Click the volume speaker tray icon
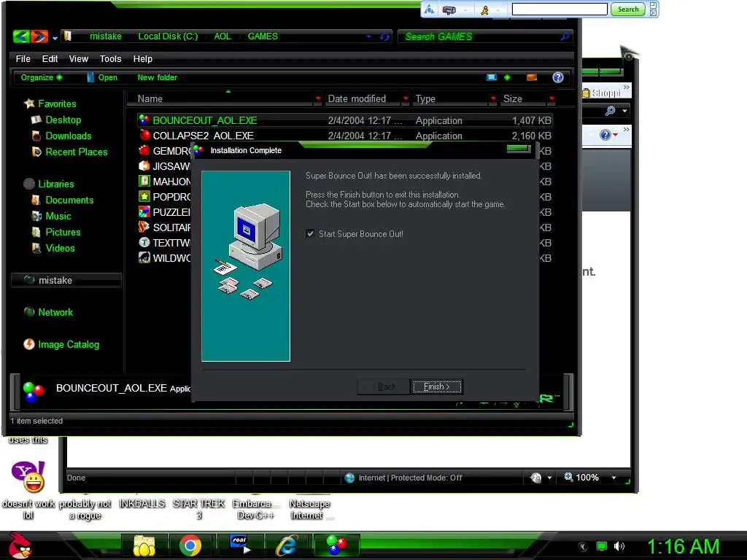 619,547
